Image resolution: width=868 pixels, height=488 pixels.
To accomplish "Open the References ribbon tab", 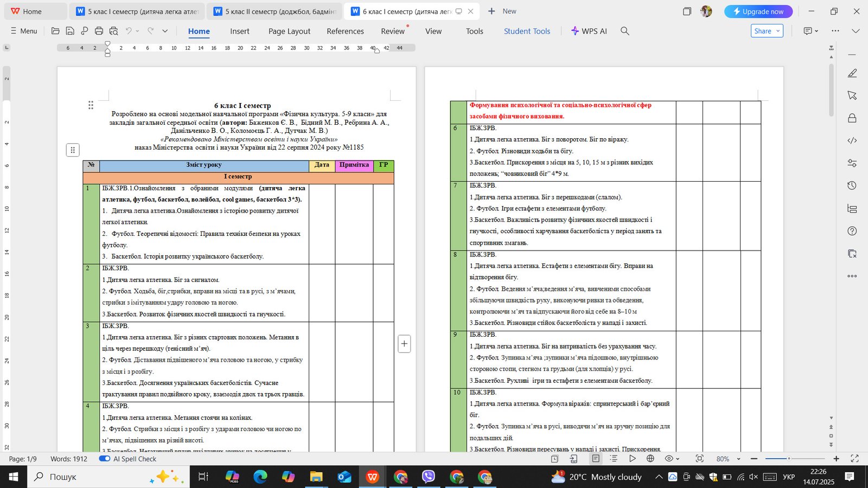I will [345, 31].
